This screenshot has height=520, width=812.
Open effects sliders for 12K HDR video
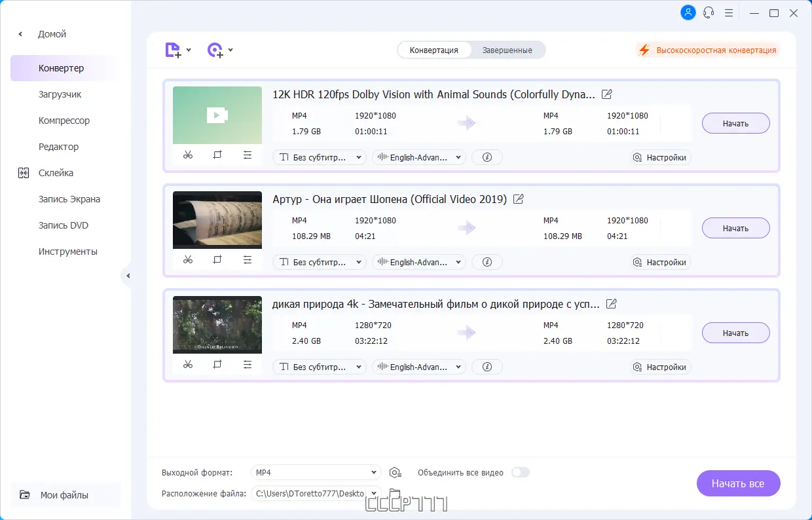pos(247,155)
